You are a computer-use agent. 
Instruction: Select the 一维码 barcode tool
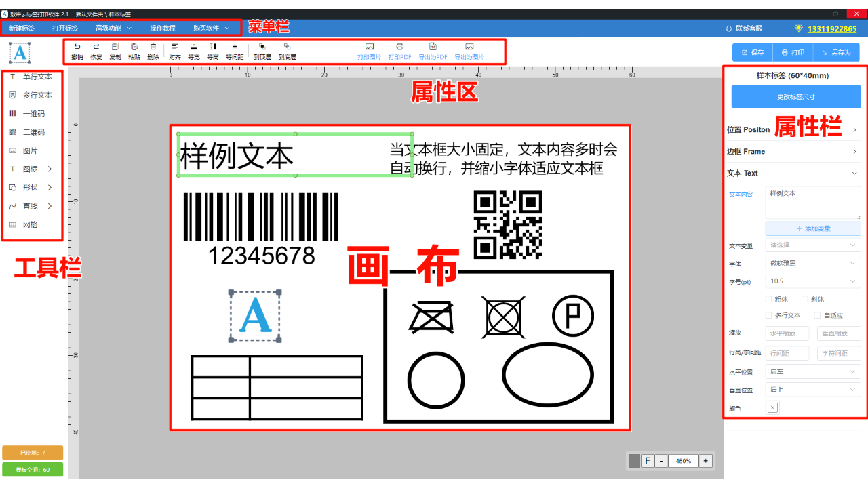point(31,113)
